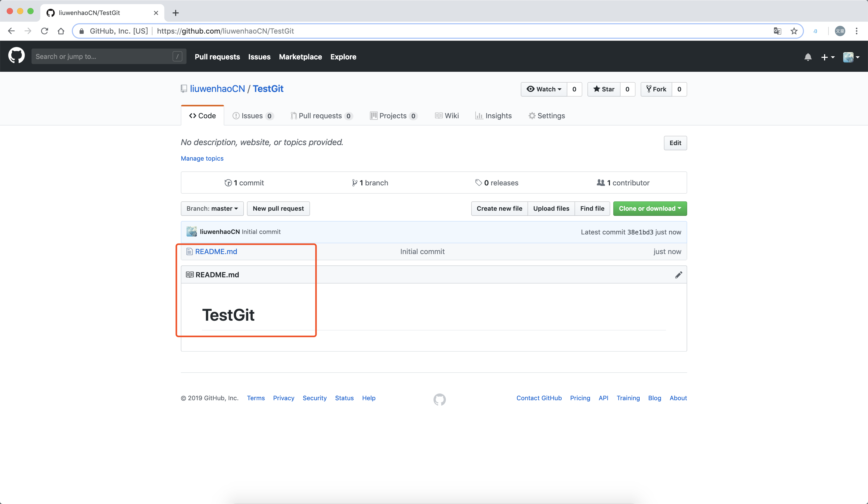Open the Pricing footer link

click(x=580, y=398)
